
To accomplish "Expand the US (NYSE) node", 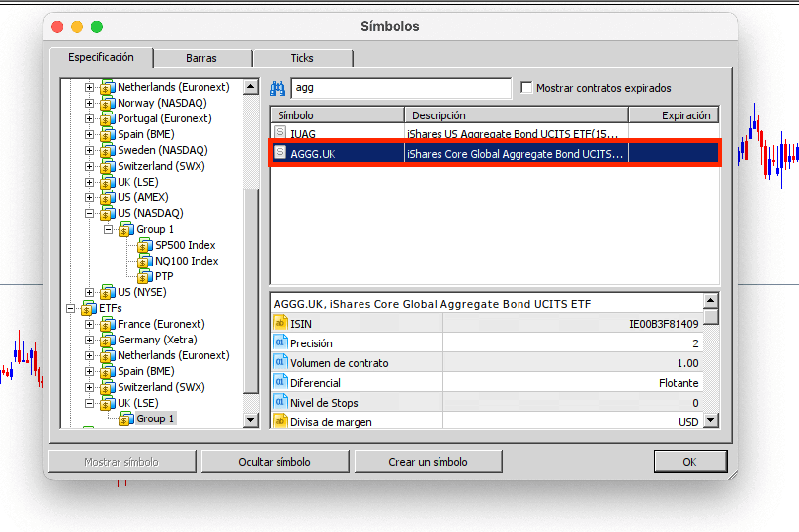I will (89, 292).
